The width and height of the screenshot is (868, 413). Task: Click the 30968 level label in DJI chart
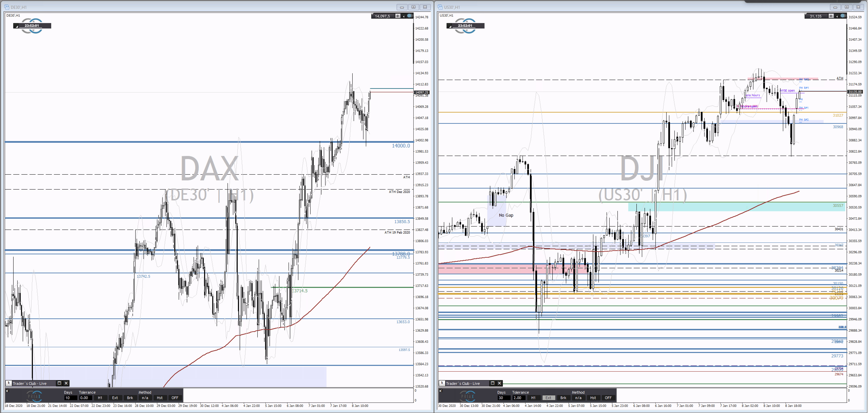pyautogui.click(x=838, y=127)
